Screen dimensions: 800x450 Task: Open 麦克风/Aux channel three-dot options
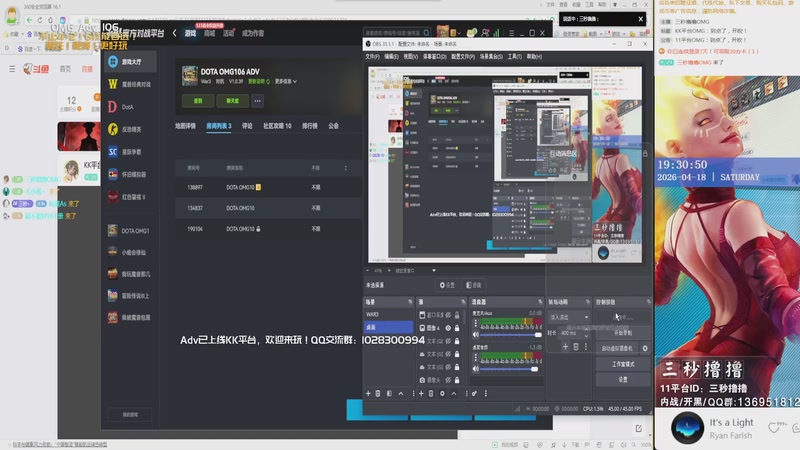click(476, 323)
